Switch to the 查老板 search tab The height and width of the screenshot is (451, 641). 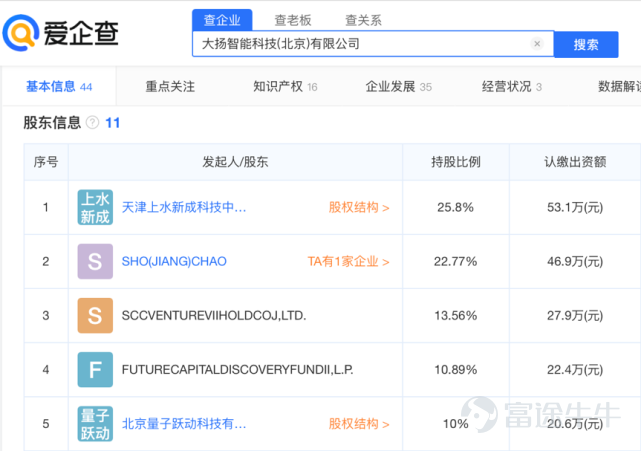(x=293, y=20)
